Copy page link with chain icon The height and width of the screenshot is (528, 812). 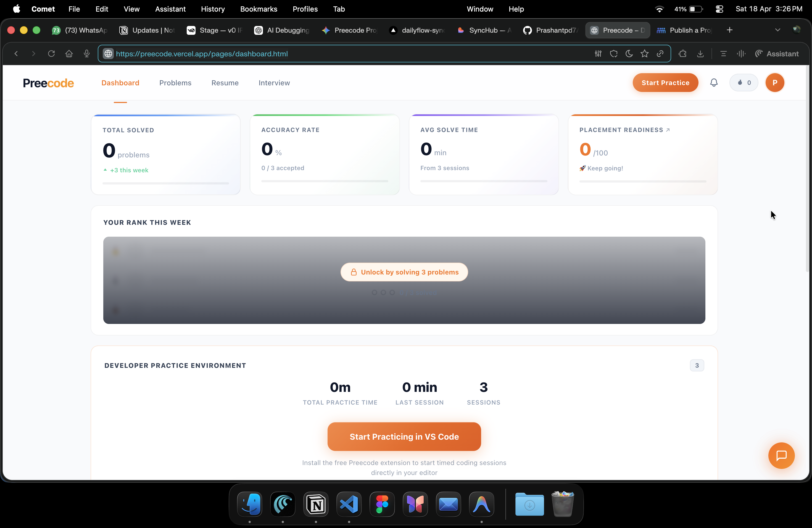[660, 54]
